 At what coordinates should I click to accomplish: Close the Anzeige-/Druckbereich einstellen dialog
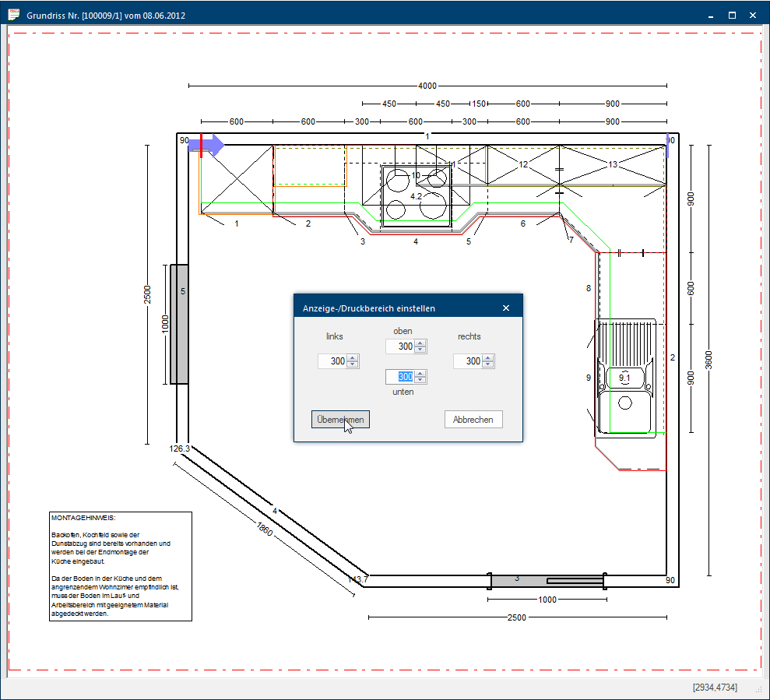coord(506,308)
